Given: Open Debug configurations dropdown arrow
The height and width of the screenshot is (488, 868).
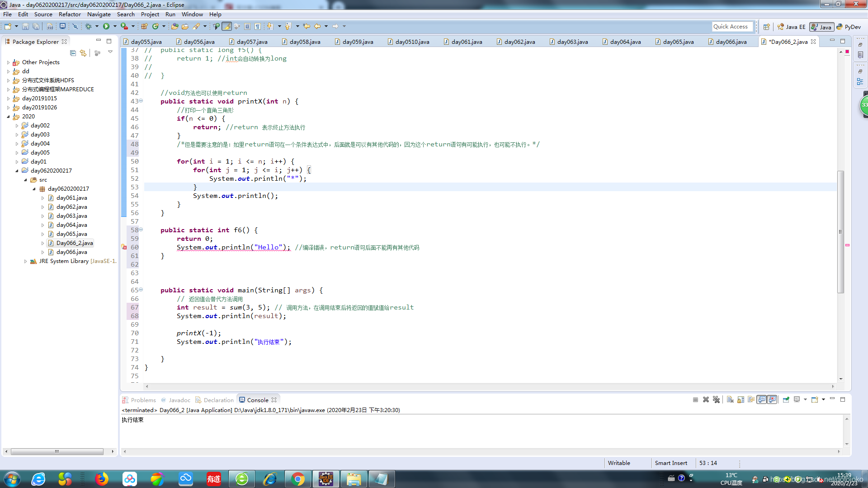Looking at the screenshot, I should [97, 27].
